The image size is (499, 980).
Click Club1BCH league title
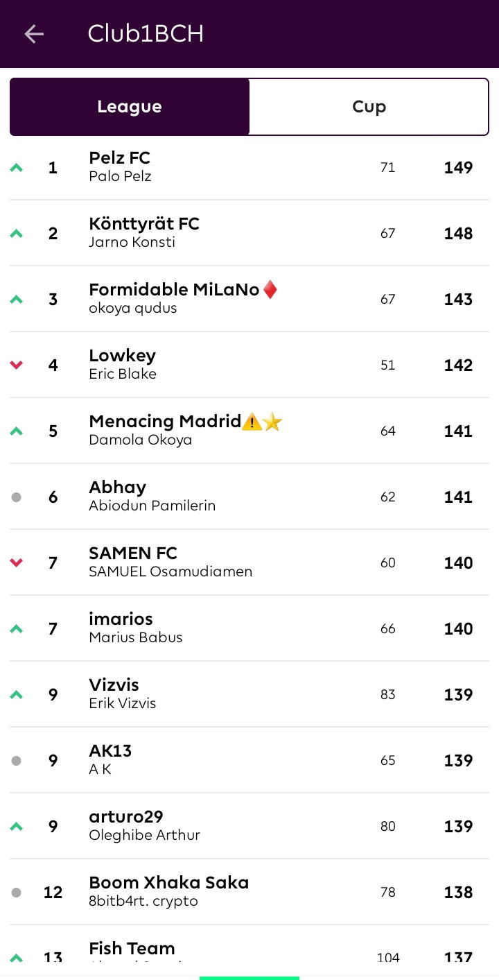coord(146,34)
